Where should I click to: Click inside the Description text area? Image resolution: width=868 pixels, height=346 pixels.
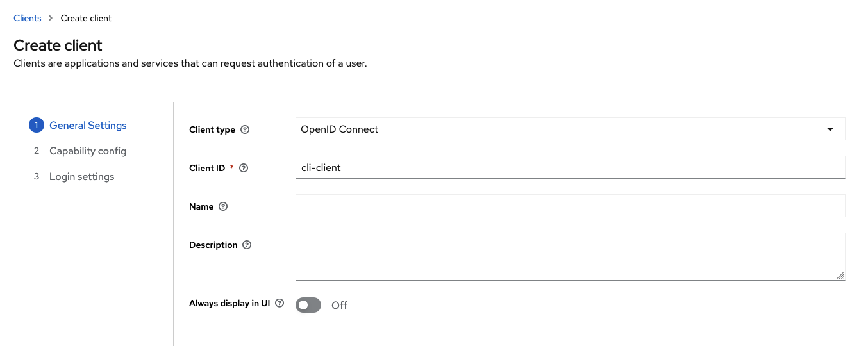click(570, 256)
